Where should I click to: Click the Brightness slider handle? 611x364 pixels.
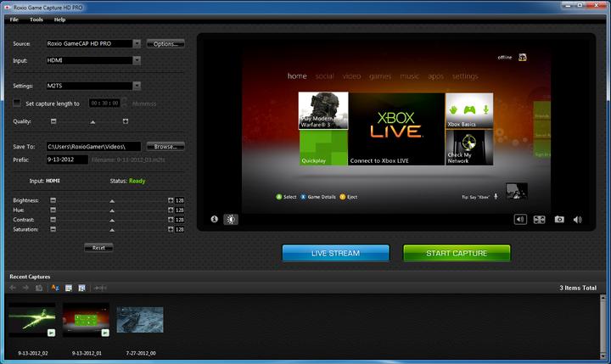click(112, 201)
